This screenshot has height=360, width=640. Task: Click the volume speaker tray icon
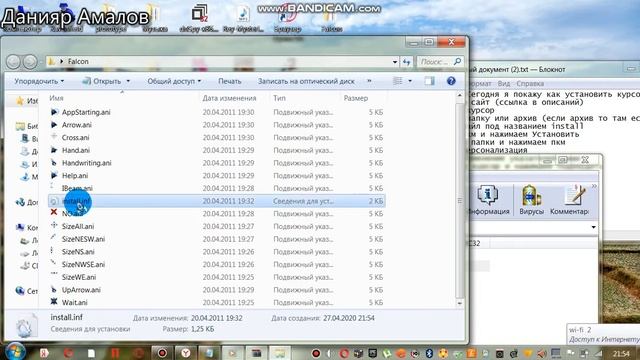click(x=542, y=353)
